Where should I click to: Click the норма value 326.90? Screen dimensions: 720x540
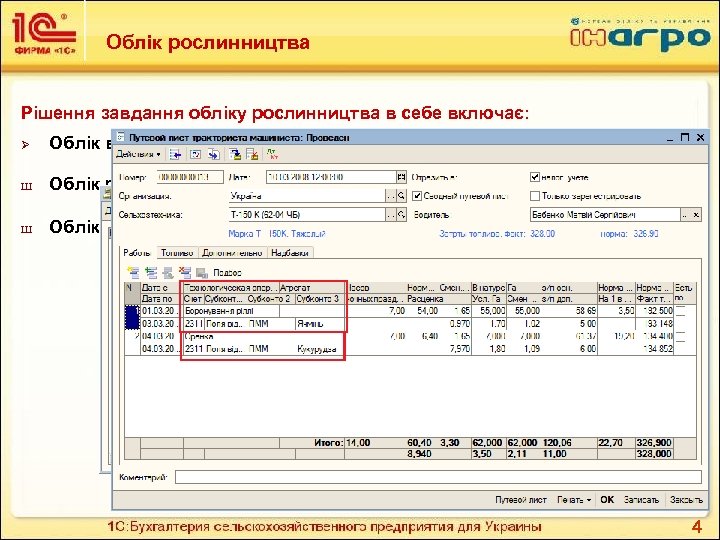646,234
